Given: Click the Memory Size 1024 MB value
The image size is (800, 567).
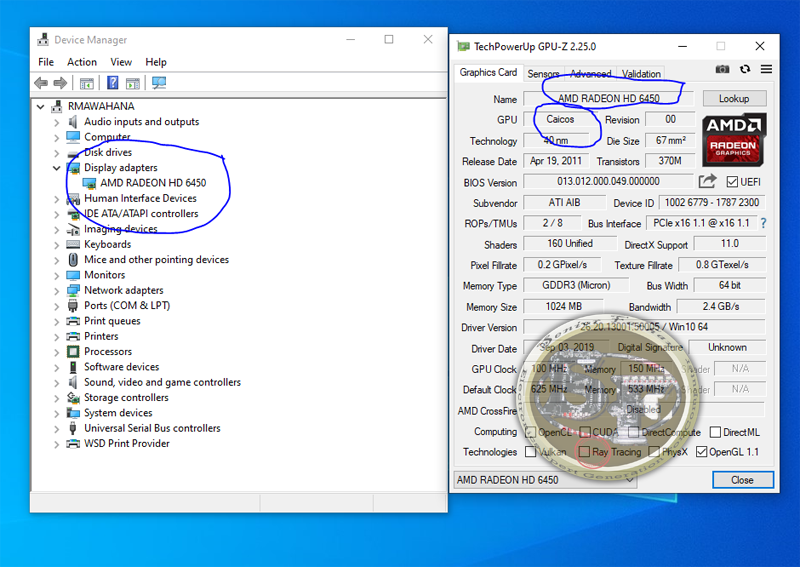Looking at the screenshot, I should pos(563,306).
